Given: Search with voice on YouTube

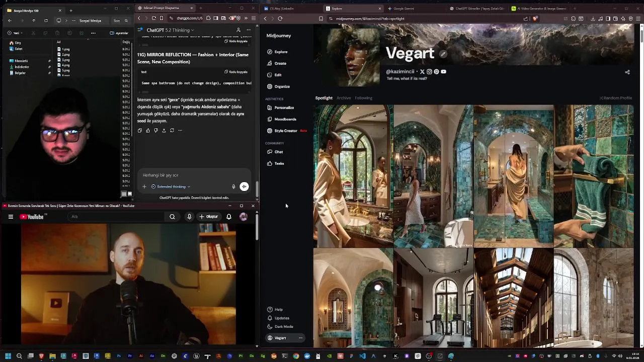Looking at the screenshot, I should tap(189, 217).
